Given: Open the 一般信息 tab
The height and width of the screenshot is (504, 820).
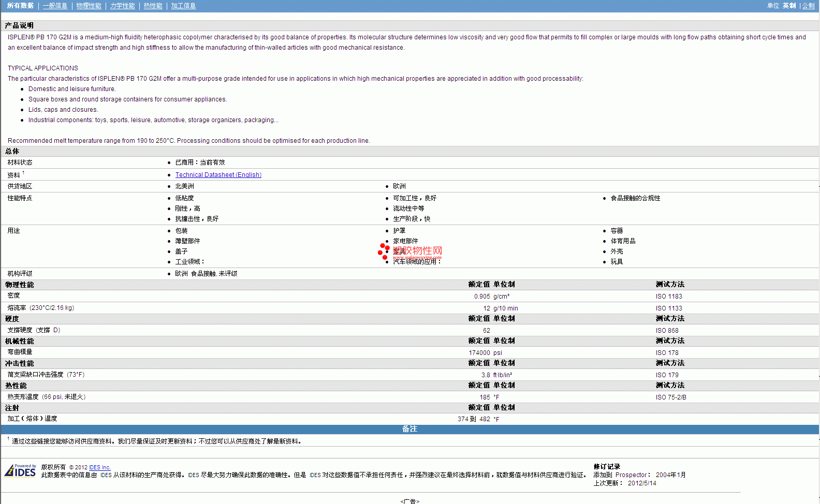Looking at the screenshot, I should pyautogui.click(x=55, y=6).
